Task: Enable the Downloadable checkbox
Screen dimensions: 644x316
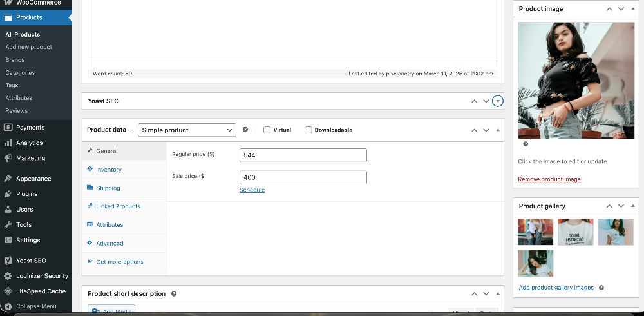Action: (308, 130)
